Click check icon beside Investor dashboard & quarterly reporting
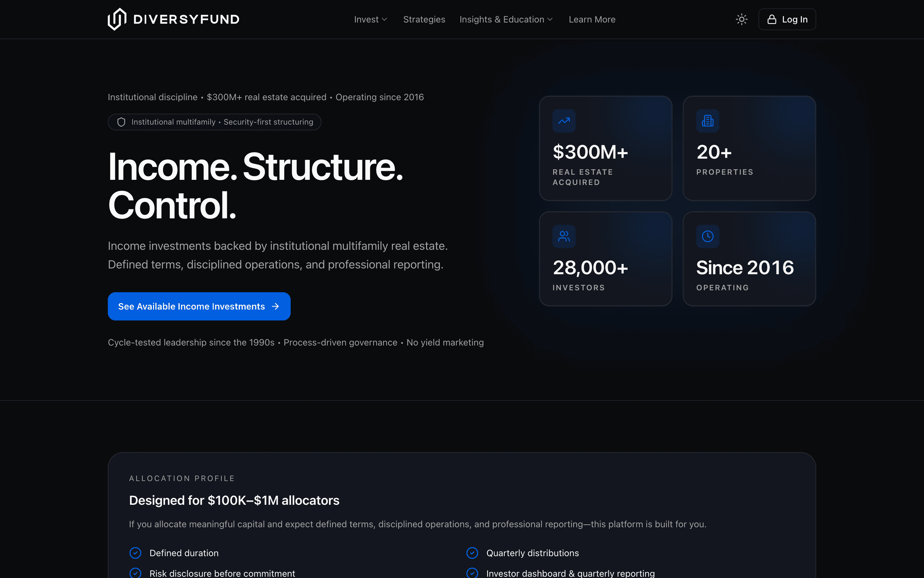This screenshot has height=578, width=924. (x=472, y=573)
